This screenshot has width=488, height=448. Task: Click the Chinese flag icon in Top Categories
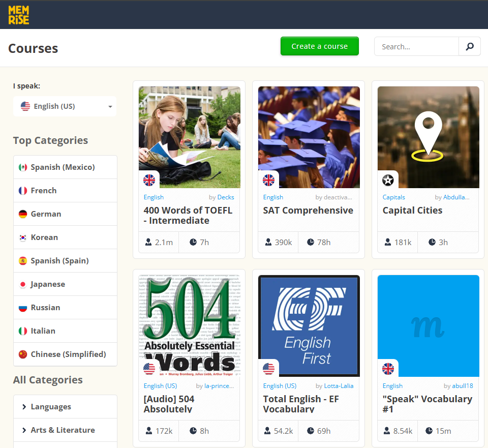coord(23,354)
